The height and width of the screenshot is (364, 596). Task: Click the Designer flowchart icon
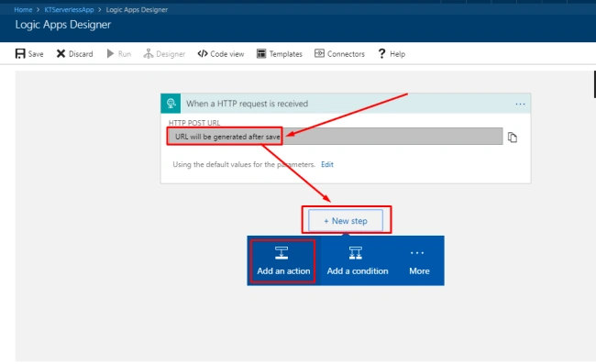149,53
